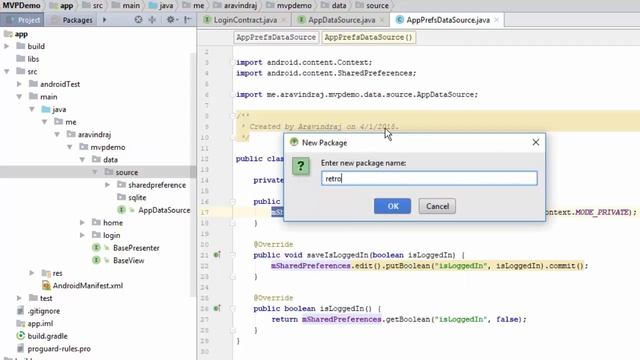
Task: Open the Packages view tab
Action: (72, 20)
